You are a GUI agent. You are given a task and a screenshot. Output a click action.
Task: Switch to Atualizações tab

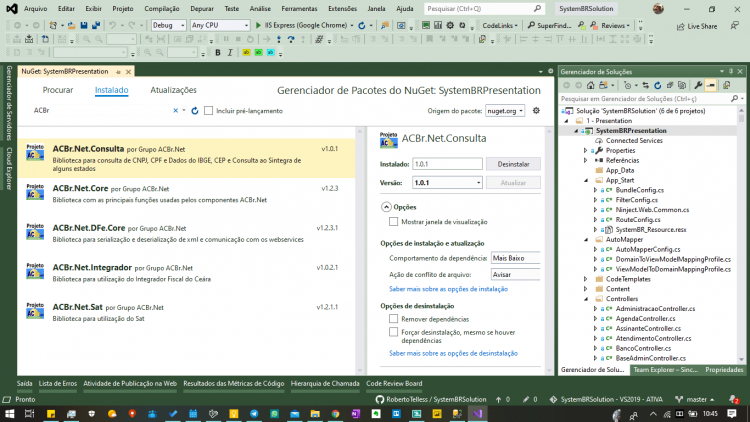[x=173, y=90]
